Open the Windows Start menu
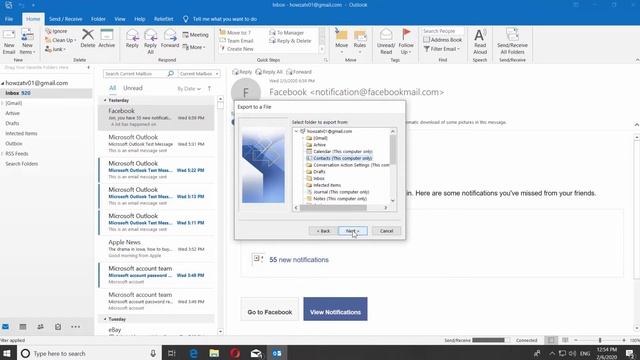640x360 pixels. point(7,353)
